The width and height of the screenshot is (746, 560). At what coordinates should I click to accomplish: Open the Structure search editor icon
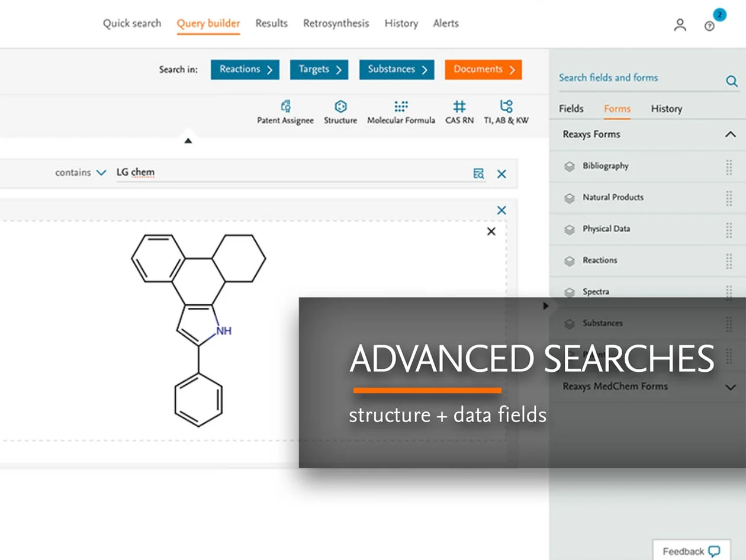click(x=340, y=107)
